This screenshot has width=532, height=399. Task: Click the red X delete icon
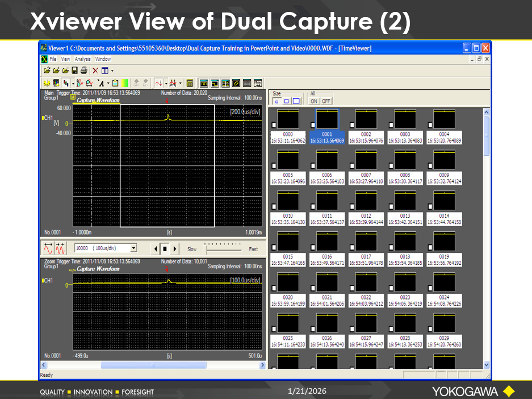pyautogui.click(x=95, y=70)
